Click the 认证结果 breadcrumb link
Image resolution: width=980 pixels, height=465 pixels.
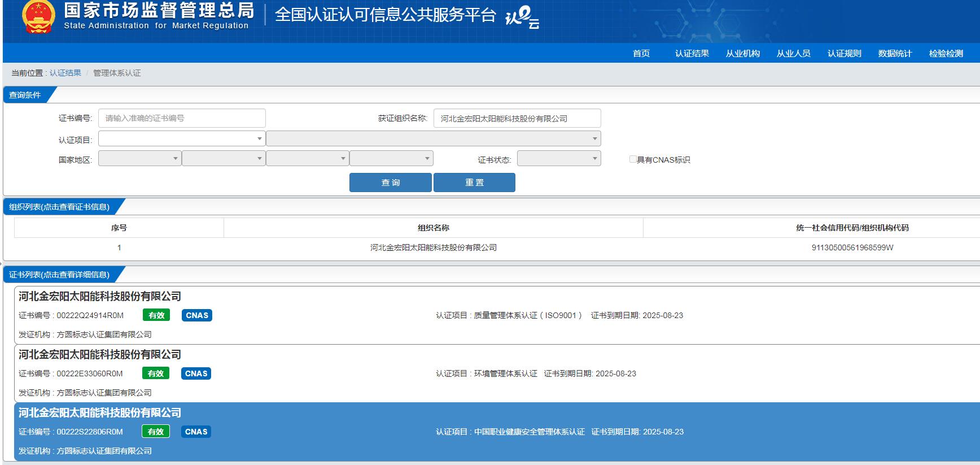65,73
